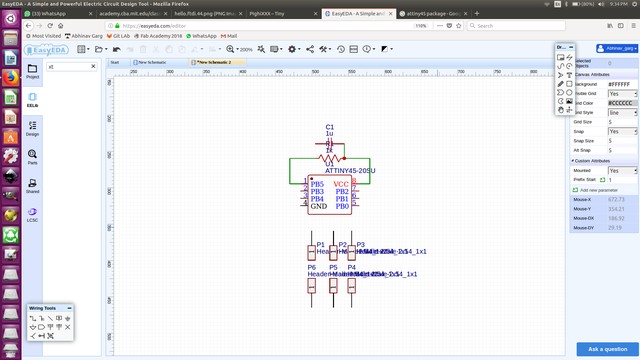Open the Document menu dropdown in the toolbar

pos(83,49)
